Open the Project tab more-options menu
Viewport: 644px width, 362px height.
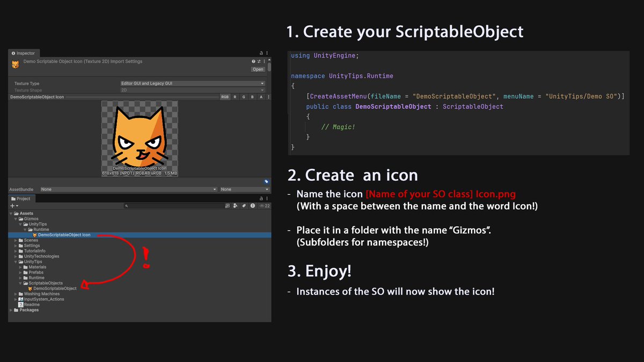[x=266, y=198]
